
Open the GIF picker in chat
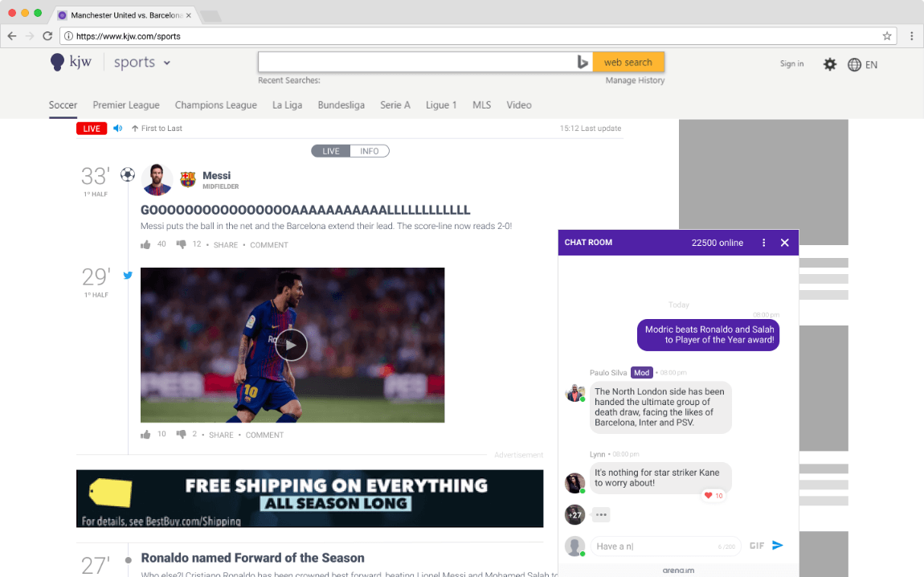(x=757, y=546)
